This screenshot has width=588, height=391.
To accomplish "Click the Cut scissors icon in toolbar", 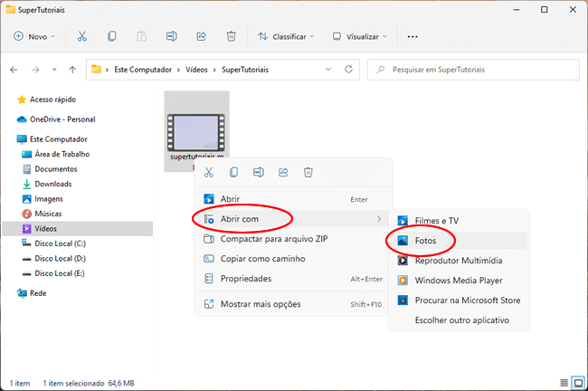I will tap(81, 37).
